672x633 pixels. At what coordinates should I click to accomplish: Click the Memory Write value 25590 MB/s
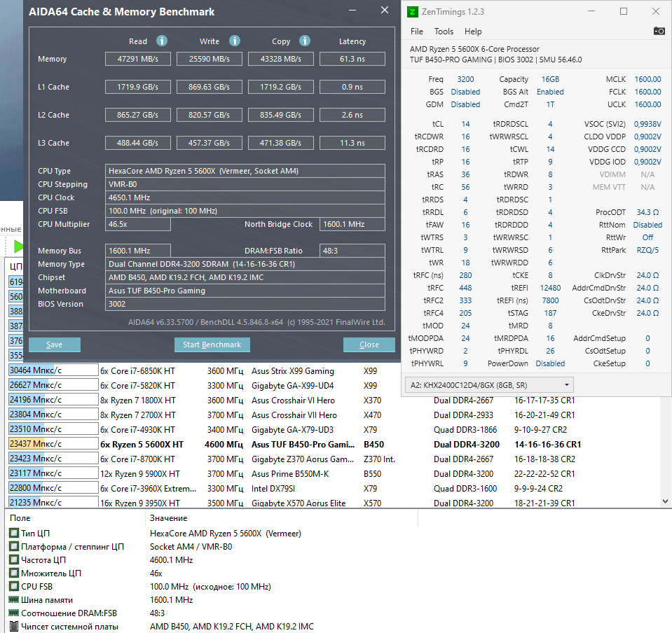point(210,59)
